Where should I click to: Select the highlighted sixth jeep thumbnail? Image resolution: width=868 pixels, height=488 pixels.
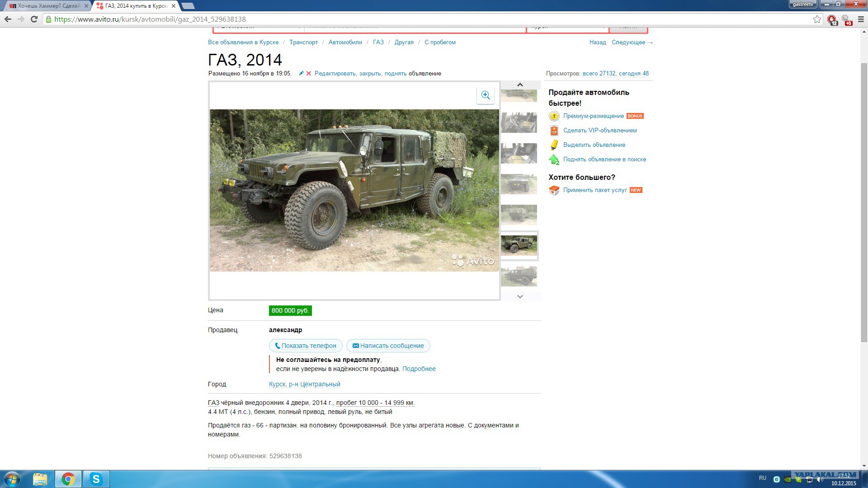519,245
